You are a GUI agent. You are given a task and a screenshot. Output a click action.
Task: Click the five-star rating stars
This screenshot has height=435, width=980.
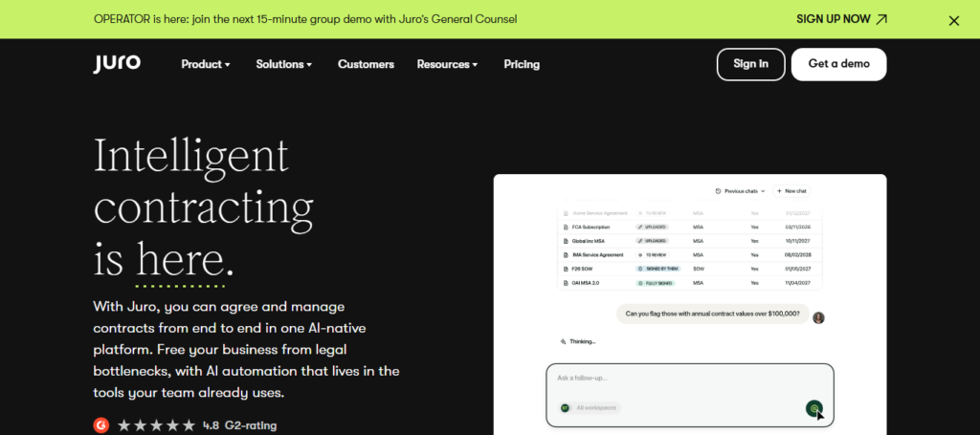click(156, 425)
